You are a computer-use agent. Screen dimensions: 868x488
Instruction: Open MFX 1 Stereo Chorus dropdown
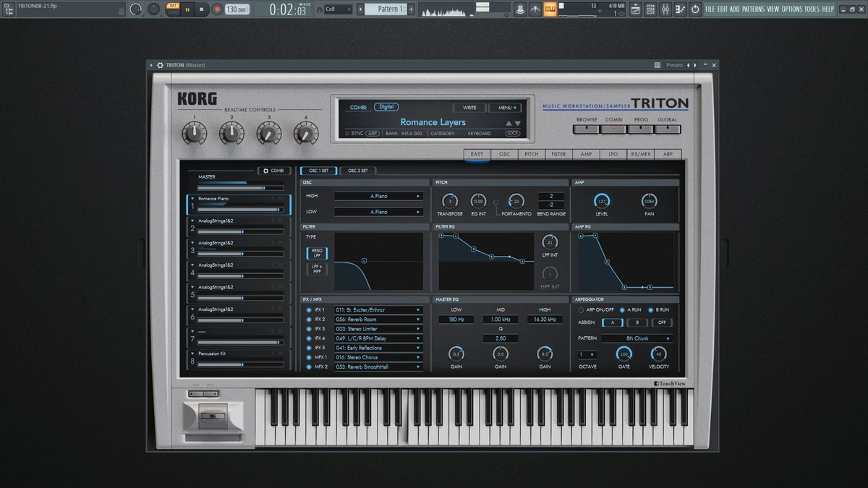pos(378,357)
